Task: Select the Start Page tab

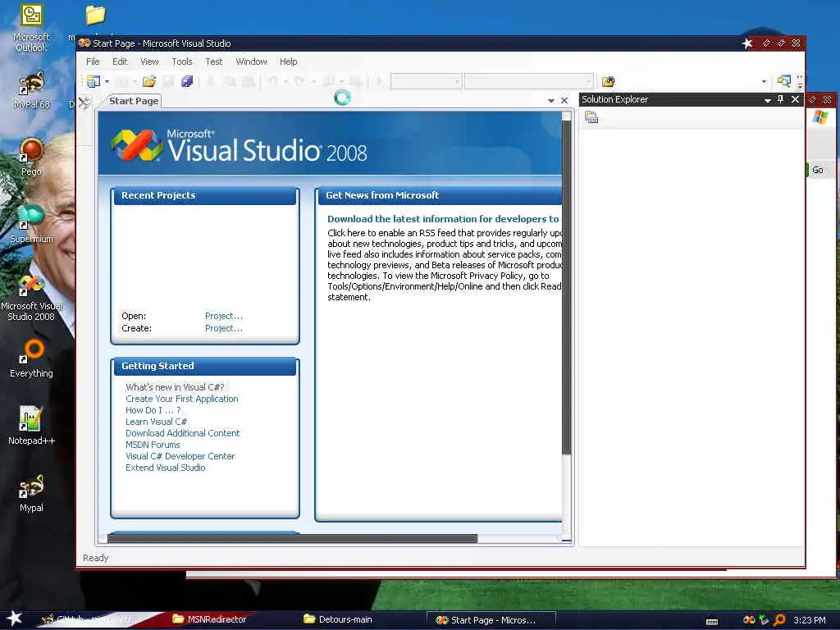Action: (134, 101)
